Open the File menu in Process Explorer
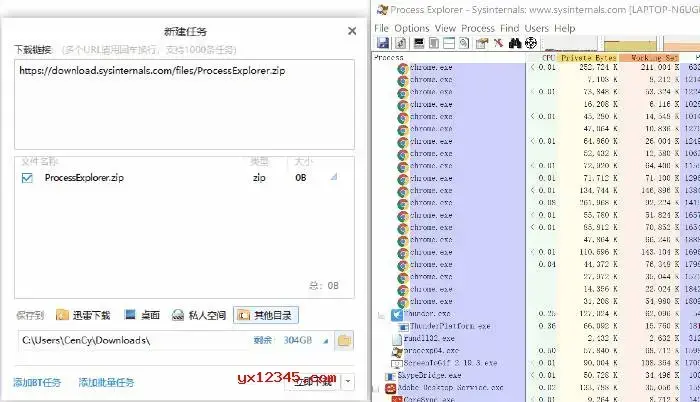Image resolution: width=700 pixels, height=402 pixels. click(382, 28)
